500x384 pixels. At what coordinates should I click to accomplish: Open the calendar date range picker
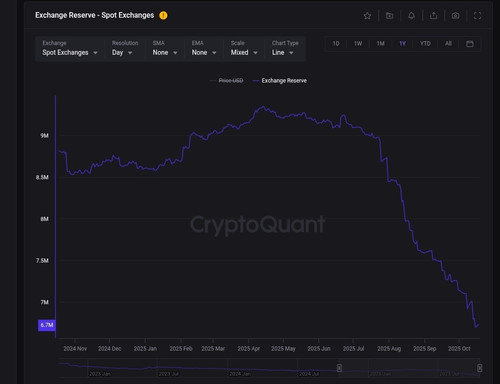(470, 44)
